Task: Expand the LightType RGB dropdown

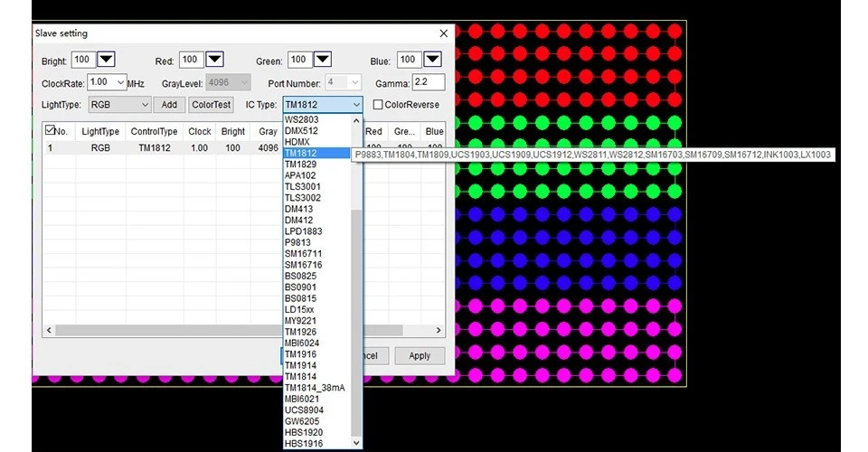Action: click(x=145, y=105)
